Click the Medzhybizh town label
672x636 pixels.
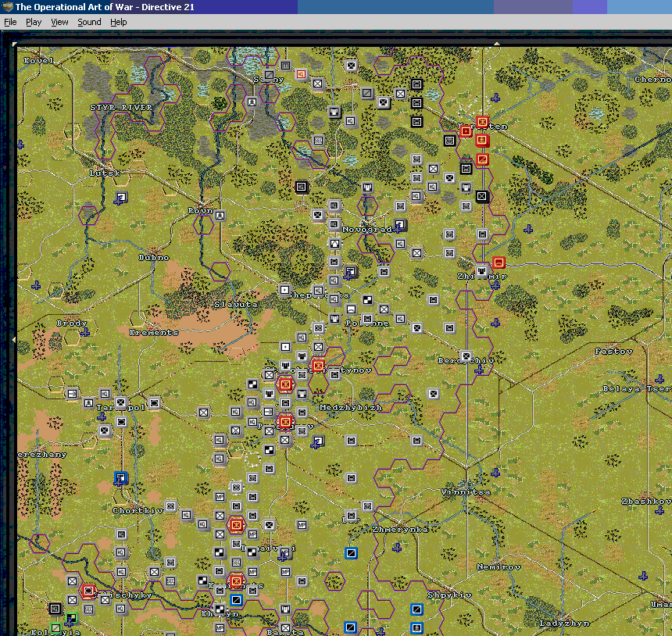pos(351,408)
